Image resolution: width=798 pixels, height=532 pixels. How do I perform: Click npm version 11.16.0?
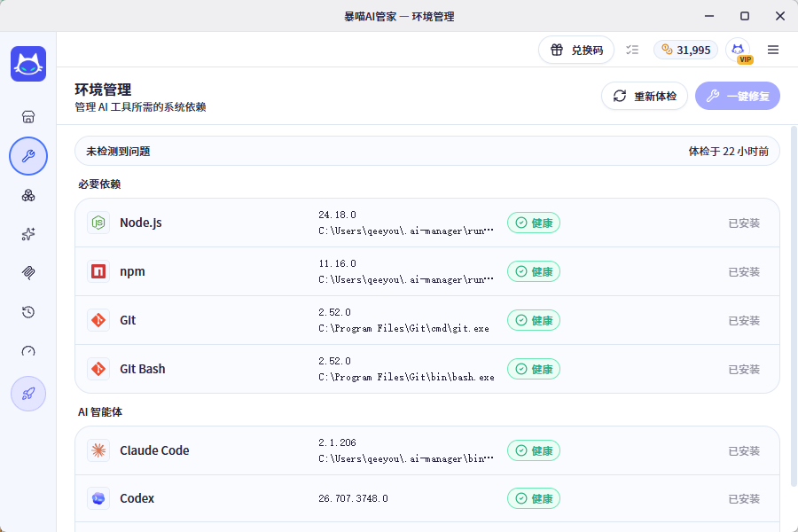pyautogui.click(x=338, y=263)
